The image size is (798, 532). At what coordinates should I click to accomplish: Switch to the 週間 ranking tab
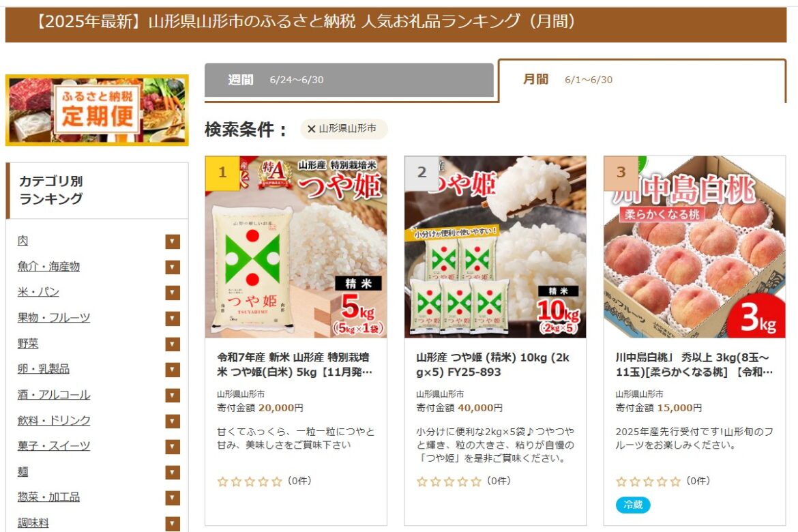pyautogui.click(x=349, y=80)
